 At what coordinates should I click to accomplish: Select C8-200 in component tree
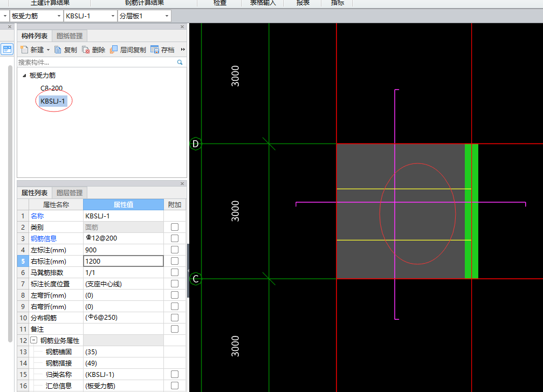[51, 88]
